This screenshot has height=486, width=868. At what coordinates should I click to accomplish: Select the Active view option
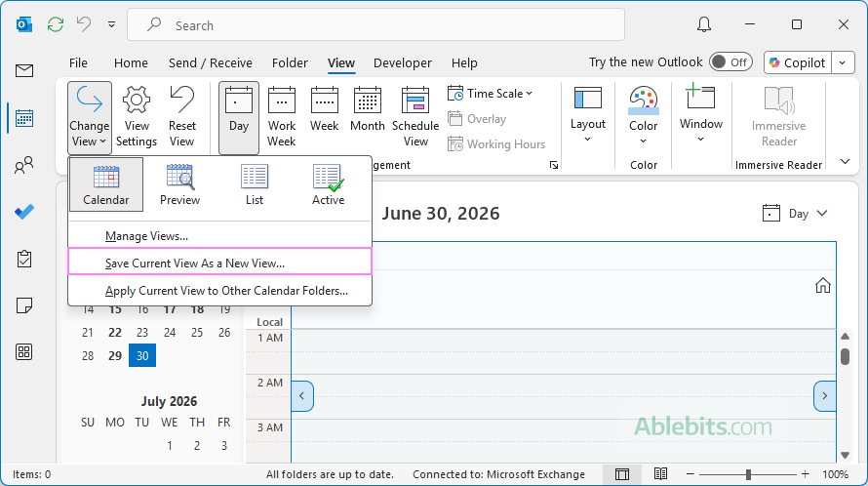[329, 184]
